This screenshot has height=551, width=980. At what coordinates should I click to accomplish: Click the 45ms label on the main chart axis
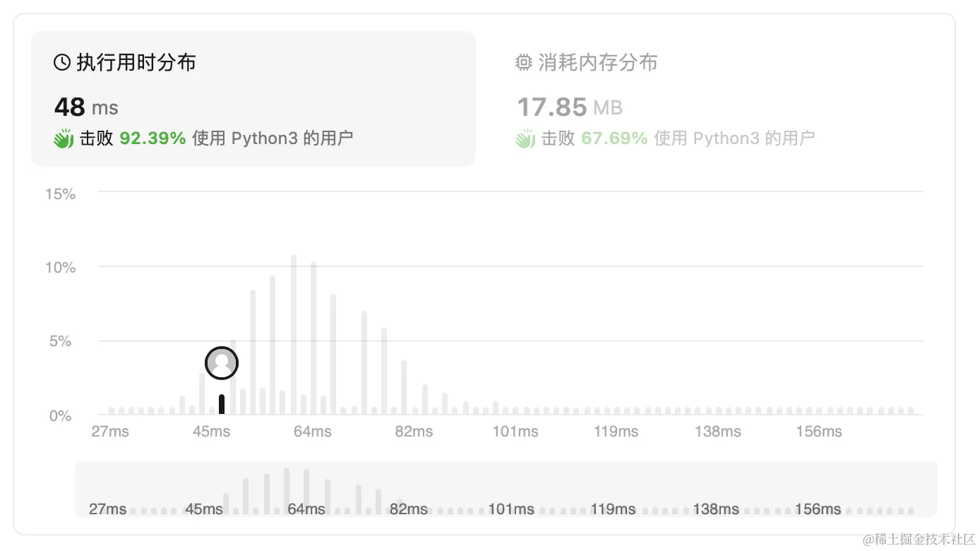click(212, 432)
